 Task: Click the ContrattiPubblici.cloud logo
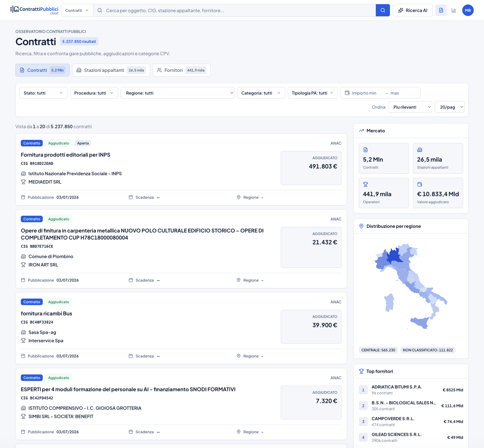tap(34, 10)
